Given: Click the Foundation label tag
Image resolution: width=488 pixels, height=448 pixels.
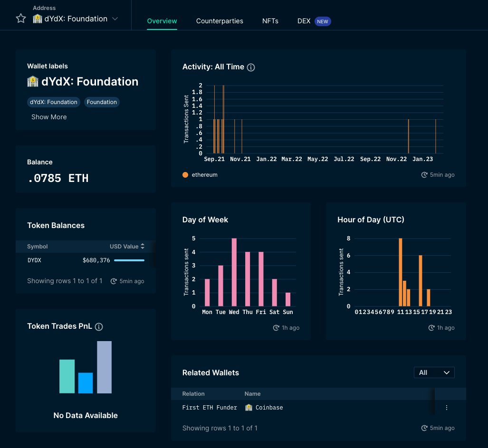Looking at the screenshot, I should tap(102, 102).
